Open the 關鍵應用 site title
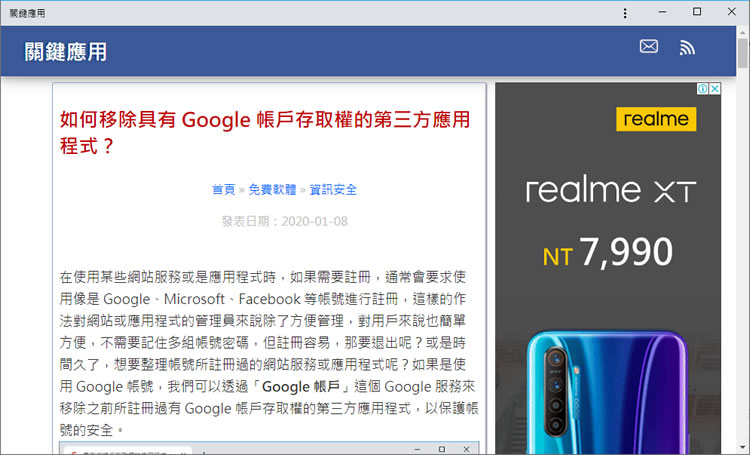This screenshot has height=455, width=750. [x=66, y=52]
